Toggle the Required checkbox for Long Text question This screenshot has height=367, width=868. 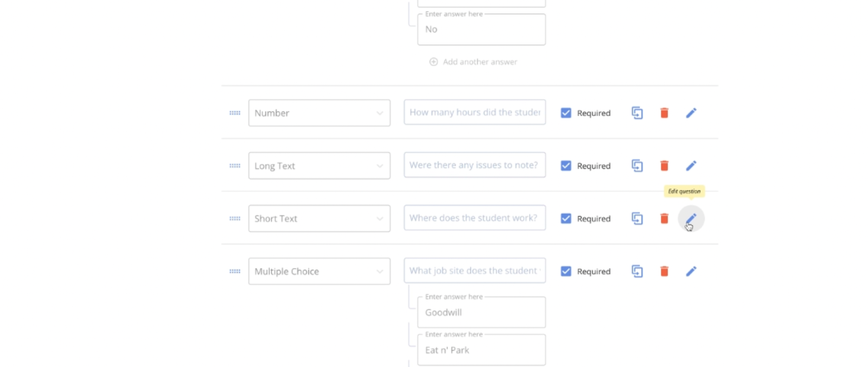coord(566,166)
